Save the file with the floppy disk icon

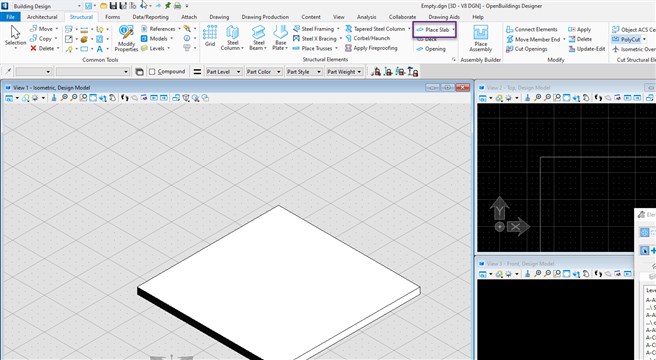tap(113, 6)
